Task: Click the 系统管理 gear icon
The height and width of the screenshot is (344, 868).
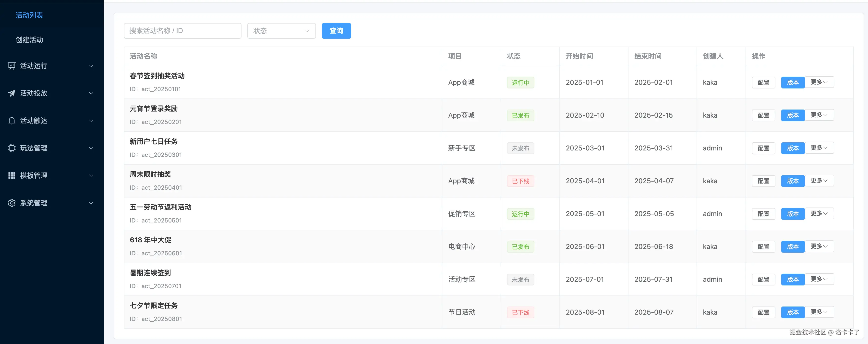Action: (x=12, y=203)
